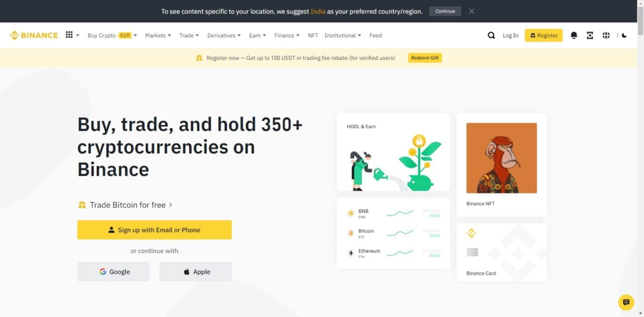Open Trade Bitcoin for free link
The width and height of the screenshot is (644, 317).
[131, 205]
